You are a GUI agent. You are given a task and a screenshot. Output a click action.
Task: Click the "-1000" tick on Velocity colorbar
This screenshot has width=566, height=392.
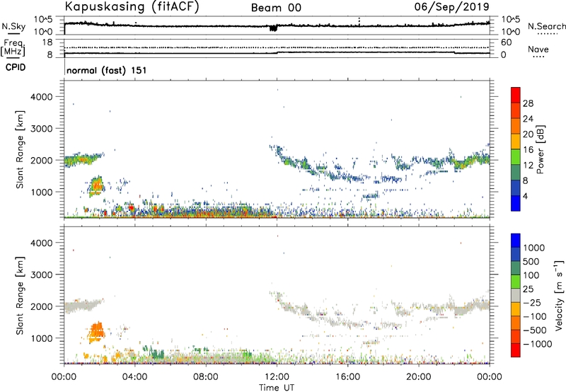[x=537, y=344]
